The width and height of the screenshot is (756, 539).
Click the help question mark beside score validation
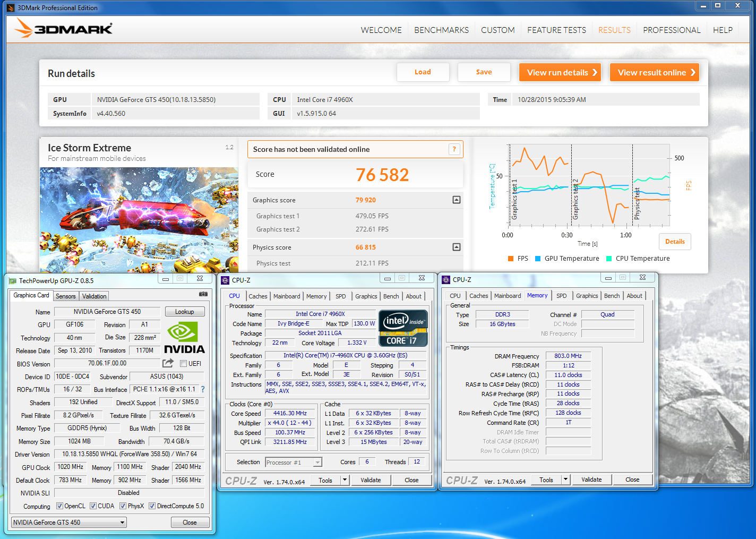pos(454,149)
